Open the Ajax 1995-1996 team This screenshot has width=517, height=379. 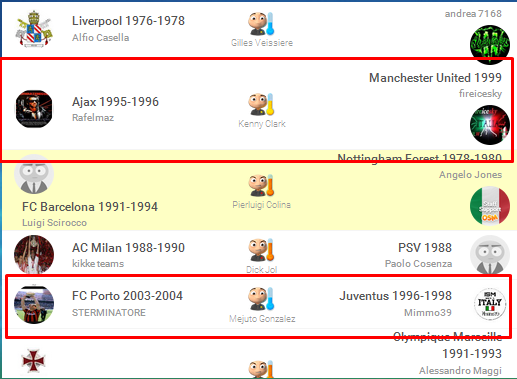pyautogui.click(x=115, y=102)
